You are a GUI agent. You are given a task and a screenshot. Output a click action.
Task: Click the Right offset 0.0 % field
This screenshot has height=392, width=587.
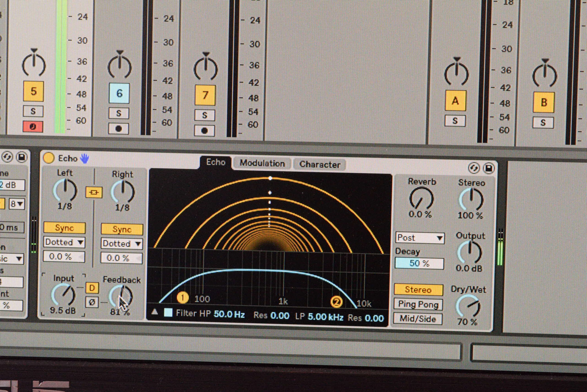point(122,258)
